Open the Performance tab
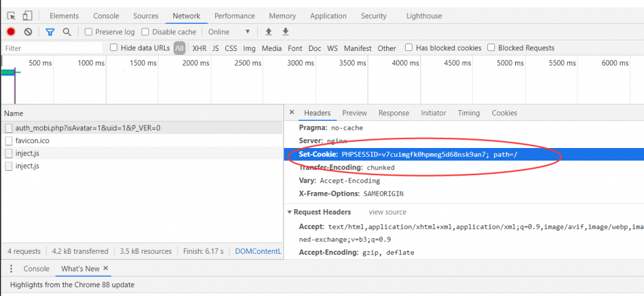The image size is (644, 296). pos(235,16)
